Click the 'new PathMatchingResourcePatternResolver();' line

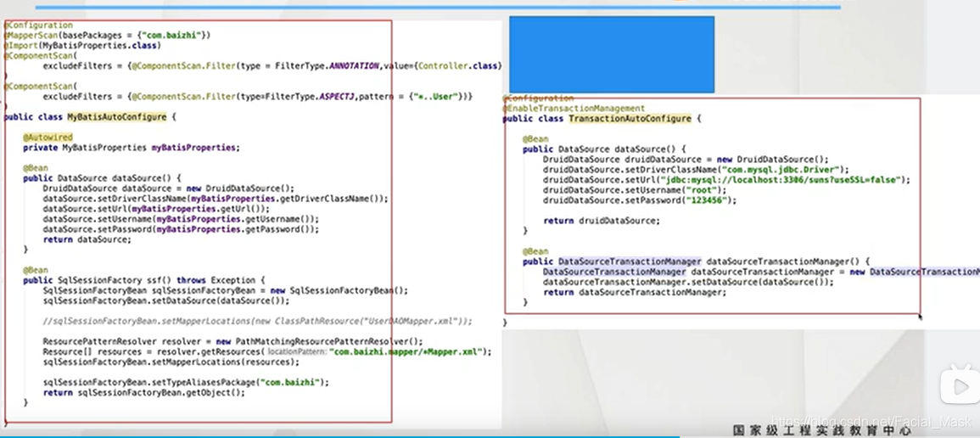(232, 342)
